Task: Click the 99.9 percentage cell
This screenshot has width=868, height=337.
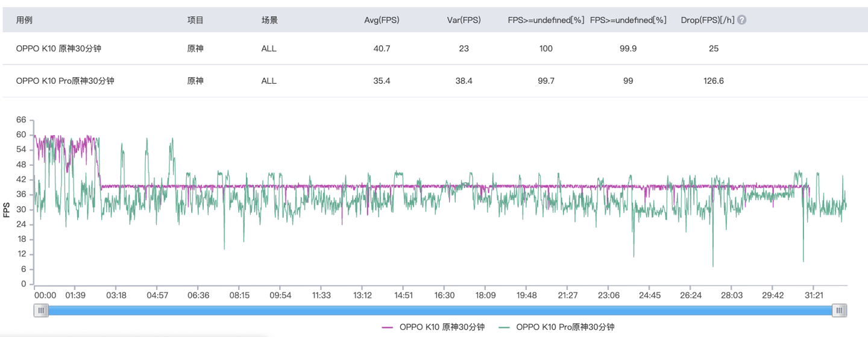Action: tap(628, 48)
